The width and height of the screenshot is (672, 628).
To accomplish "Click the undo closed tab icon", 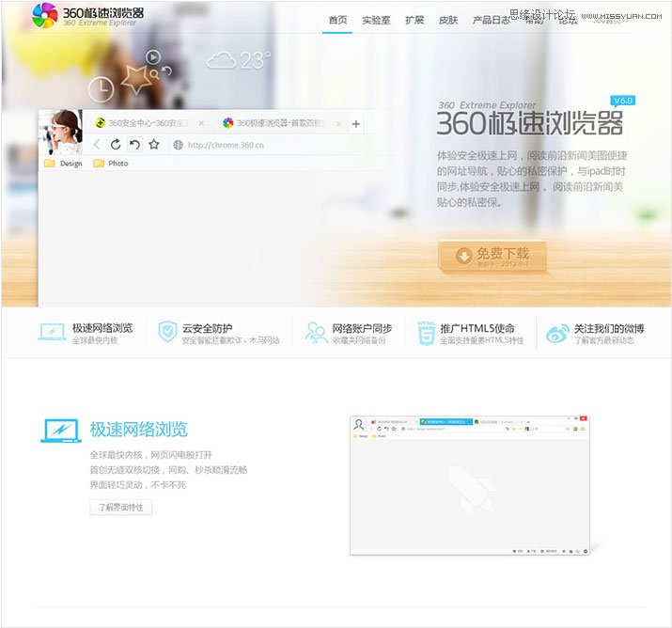I will (134, 145).
